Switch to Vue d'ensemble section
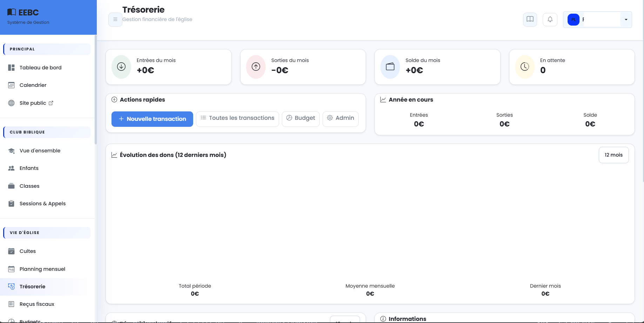 (40, 151)
